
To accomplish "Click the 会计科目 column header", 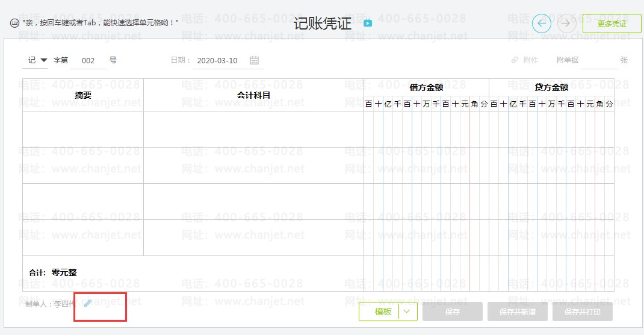I will [x=254, y=95].
